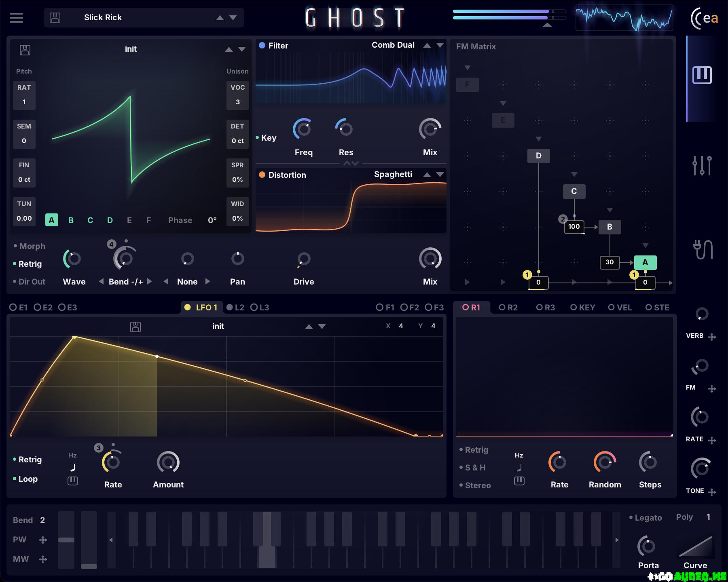The image size is (728, 582).
Task: Switch to the F1 tab
Action: [385, 308]
